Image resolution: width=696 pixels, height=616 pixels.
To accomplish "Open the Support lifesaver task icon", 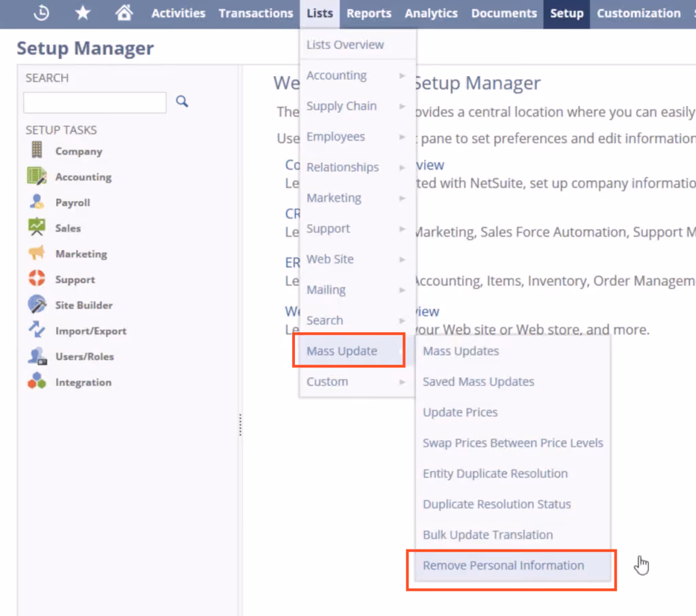I will coord(37,279).
